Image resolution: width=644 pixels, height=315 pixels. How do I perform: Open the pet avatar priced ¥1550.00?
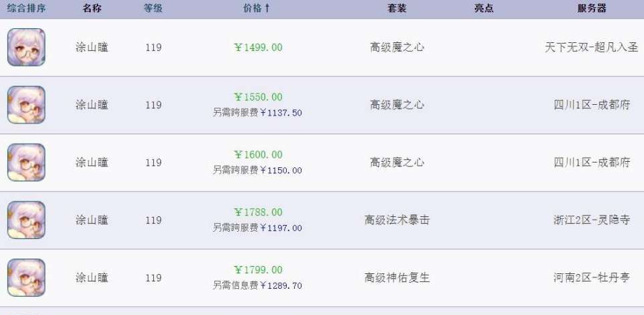point(26,105)
